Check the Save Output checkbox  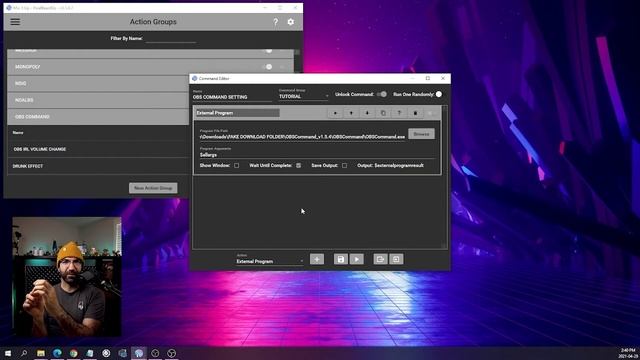point(344,166)
